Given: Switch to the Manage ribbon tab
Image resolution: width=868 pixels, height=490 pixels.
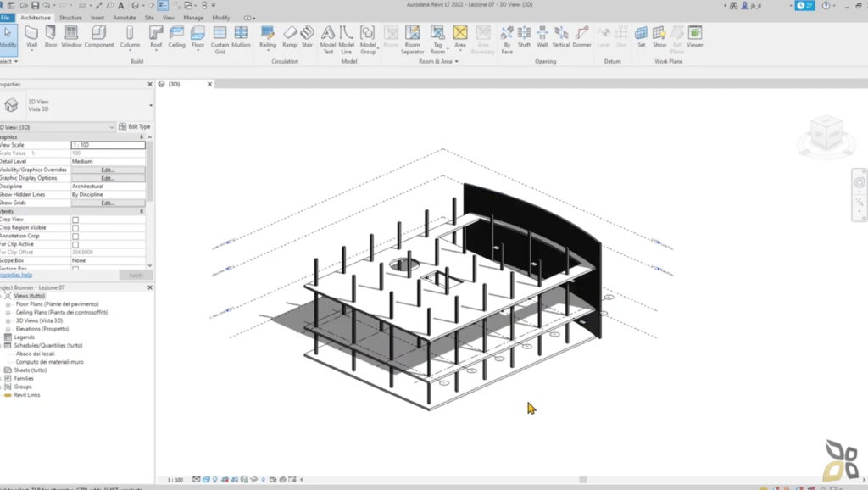Looking at the screenshot, I should click(193, 18).
